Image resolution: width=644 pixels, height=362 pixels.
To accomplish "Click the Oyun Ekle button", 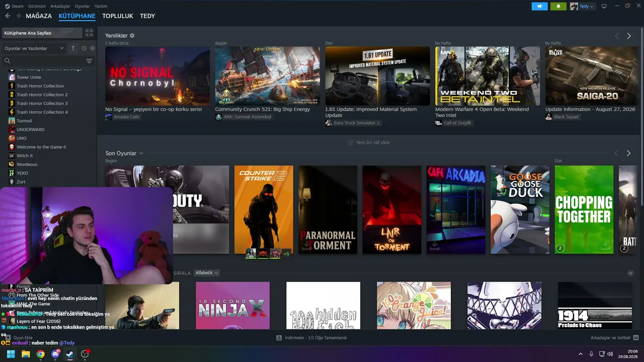I will [19, 338].
